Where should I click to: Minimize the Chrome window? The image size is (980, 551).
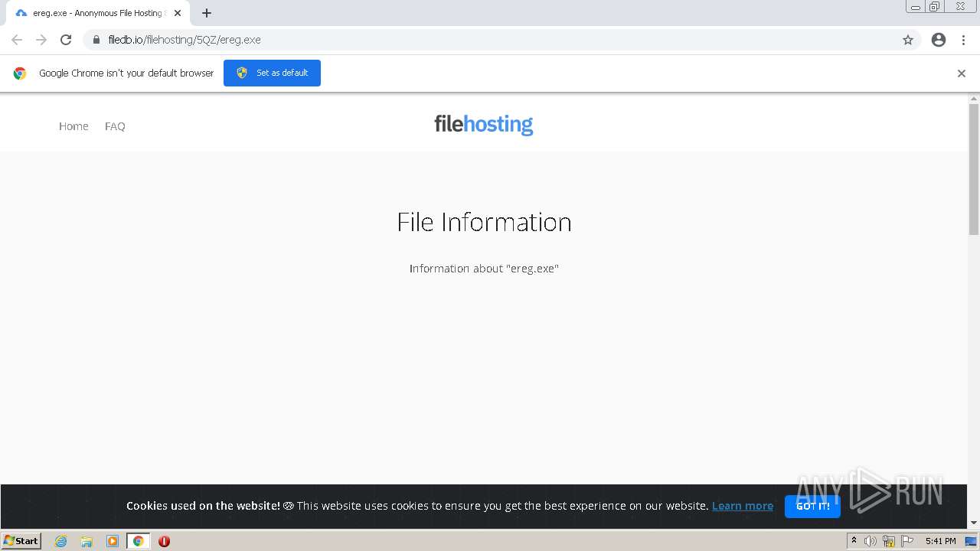(x=915, y=7)
